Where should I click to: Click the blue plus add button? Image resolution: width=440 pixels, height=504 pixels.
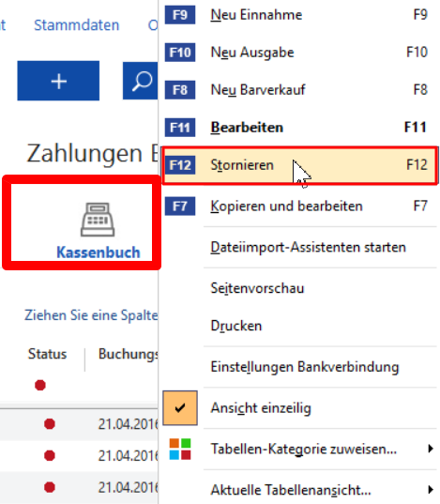58,81
